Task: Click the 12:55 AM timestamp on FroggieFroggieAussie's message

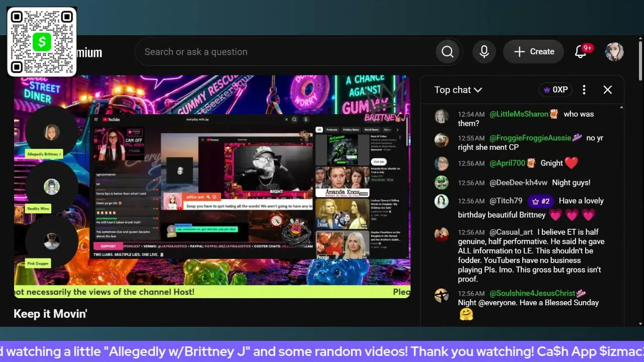Action: click(x=471, y=138)
